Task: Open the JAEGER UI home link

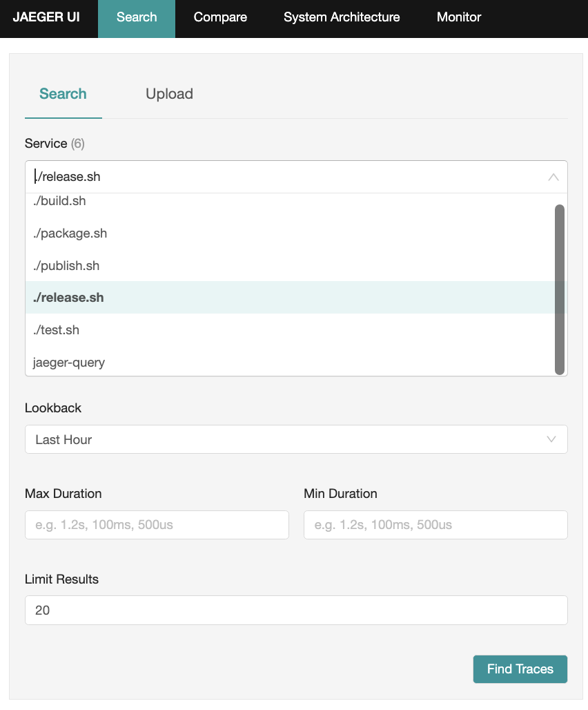Action: coord(46,17)
